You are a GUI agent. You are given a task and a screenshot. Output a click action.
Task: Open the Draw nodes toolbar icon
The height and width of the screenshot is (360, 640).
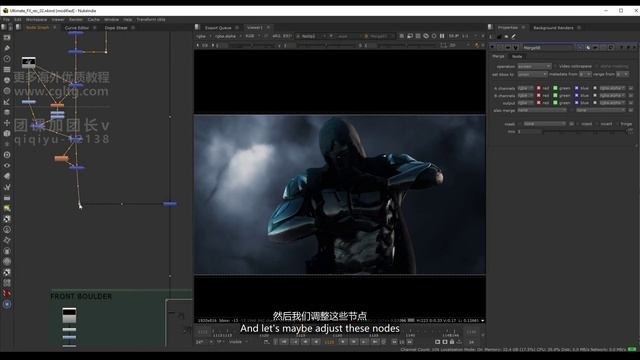pos(7,48)
